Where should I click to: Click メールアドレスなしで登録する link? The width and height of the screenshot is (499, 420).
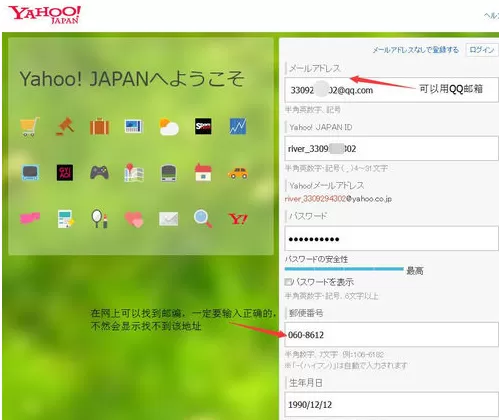pyautogui.click(x=415, y=50)
